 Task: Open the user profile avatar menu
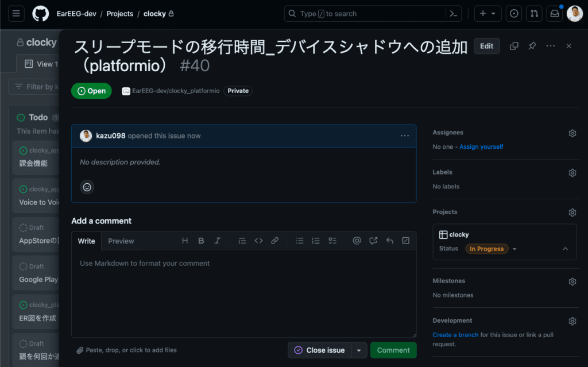(574, 14)
